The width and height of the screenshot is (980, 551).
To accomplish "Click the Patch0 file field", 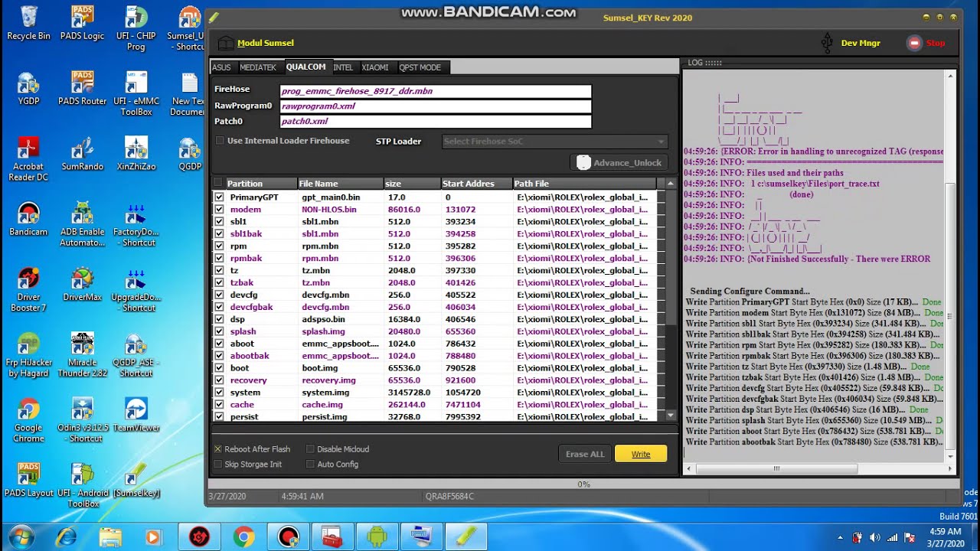I will [436, 122].
